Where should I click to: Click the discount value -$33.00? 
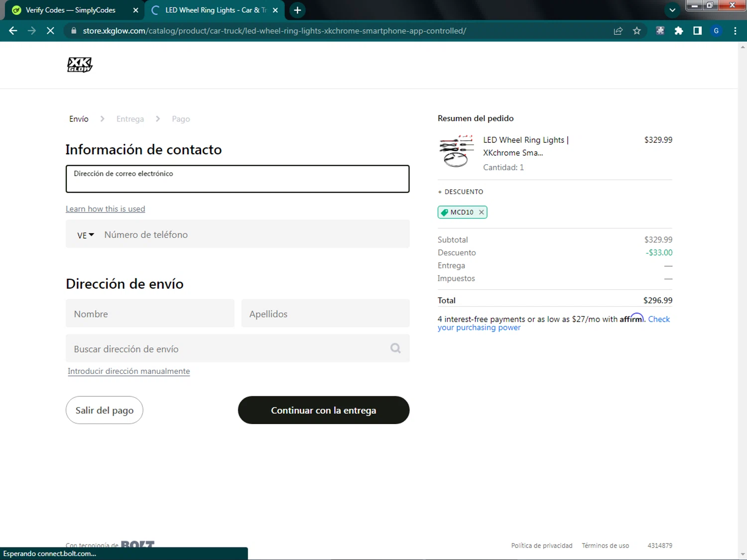coord(659,252)
